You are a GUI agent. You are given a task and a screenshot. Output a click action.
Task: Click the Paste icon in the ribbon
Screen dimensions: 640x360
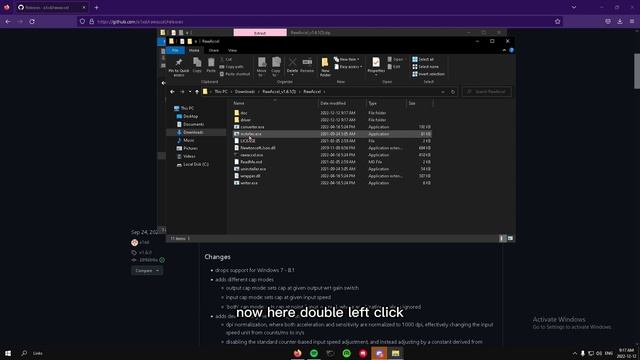pos(211,62)
